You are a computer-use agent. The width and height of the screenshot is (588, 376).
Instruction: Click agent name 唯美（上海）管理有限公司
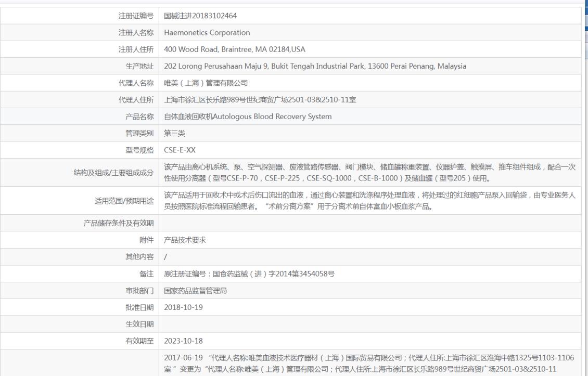(x=206, y=83)
